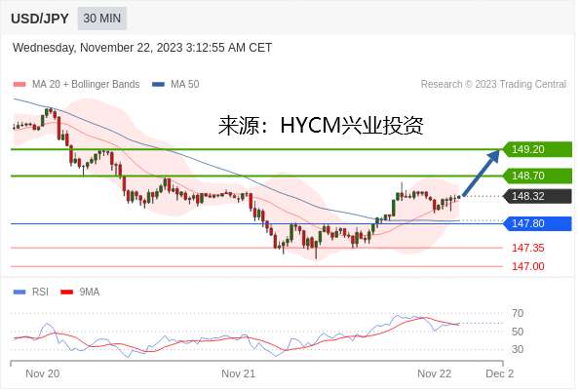Select the USD/JPY pair title
The width and height of the screenshot is (580, 392).
click(x=40, y=19)
